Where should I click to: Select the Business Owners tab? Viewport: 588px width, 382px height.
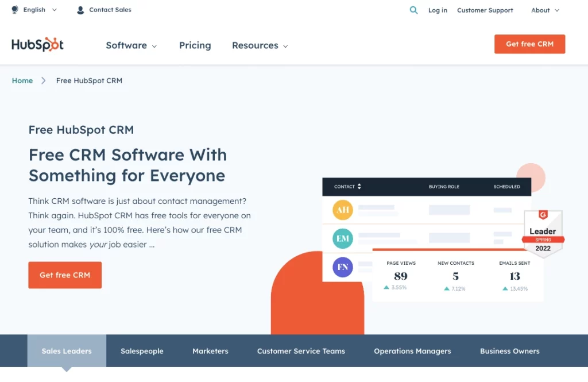(510, 351)
